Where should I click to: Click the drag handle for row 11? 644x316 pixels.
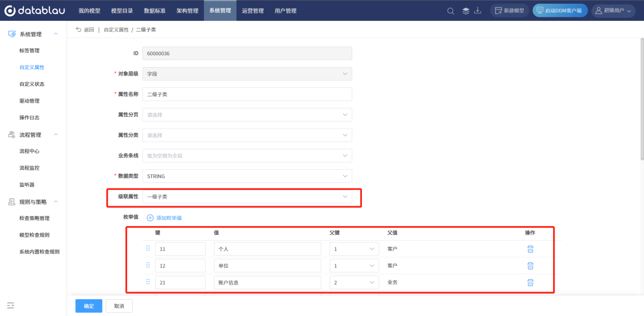[148, 248]
